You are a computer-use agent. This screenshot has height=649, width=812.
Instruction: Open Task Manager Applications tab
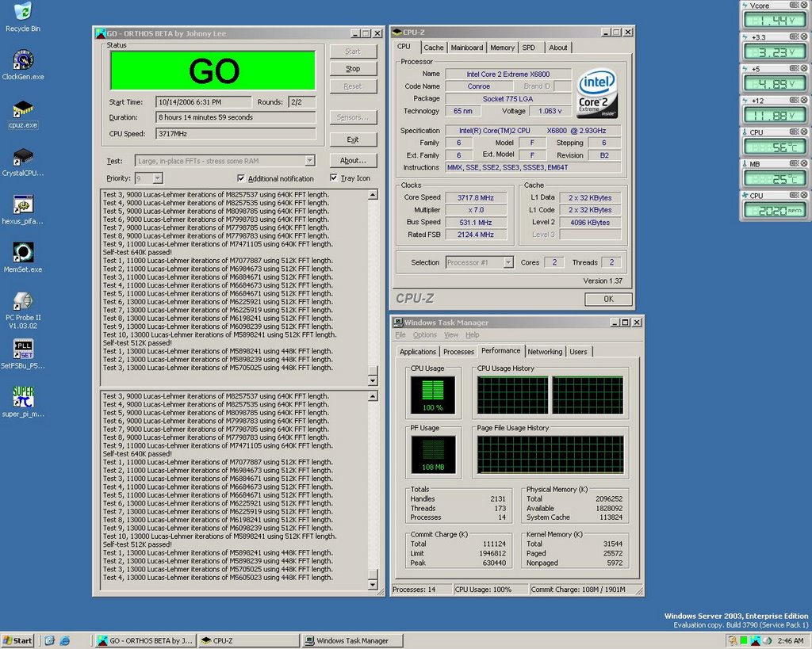click(418, 352)
